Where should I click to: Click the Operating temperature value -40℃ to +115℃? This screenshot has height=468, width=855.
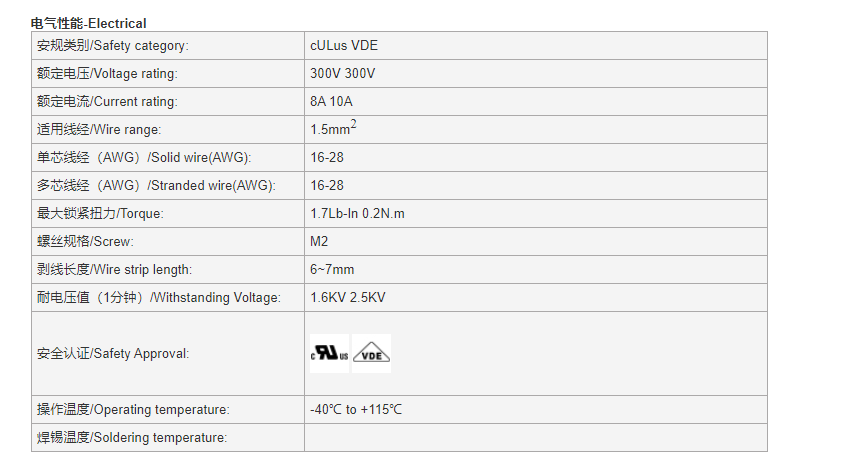tap(356, 410)
